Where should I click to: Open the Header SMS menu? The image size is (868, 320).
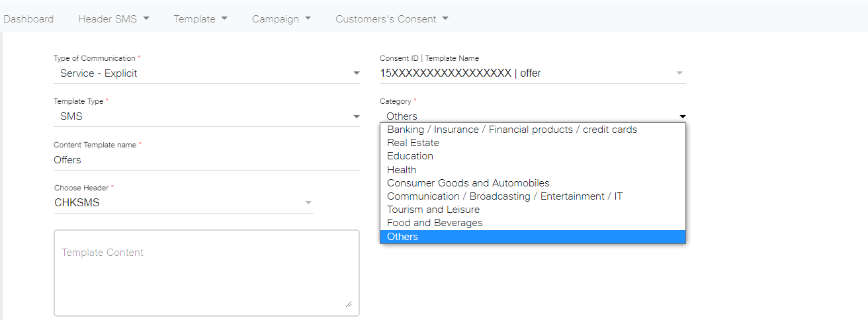click(x=114, y=19)
